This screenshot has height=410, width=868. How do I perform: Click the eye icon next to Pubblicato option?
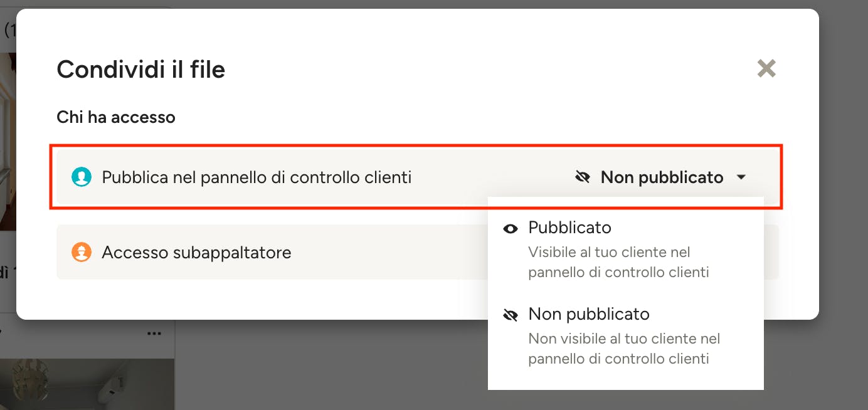(x=511, y=229)
